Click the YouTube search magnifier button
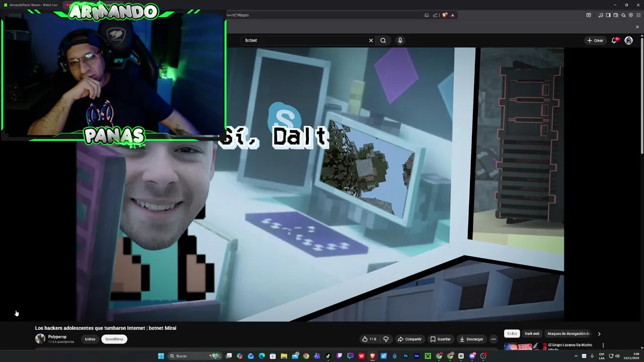 383,40
